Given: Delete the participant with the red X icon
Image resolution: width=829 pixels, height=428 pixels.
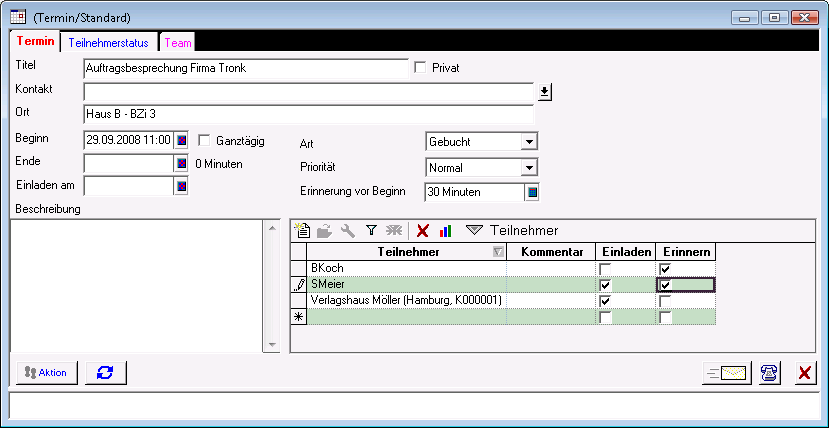Looking at the screenshot, I should (x=422, y=230).
